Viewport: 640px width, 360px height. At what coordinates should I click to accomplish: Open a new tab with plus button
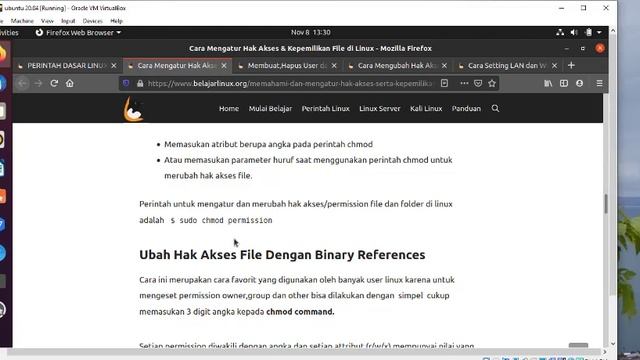pyautogui.click(x=571, y=65)
